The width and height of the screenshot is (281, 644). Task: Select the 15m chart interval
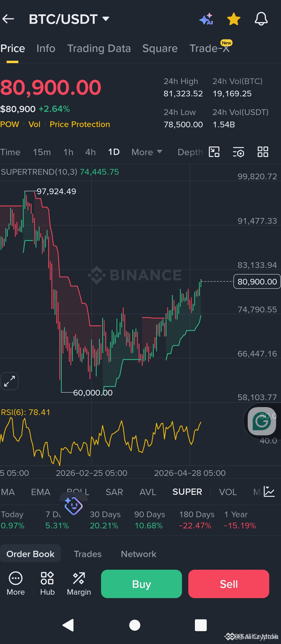pos(42,152)
